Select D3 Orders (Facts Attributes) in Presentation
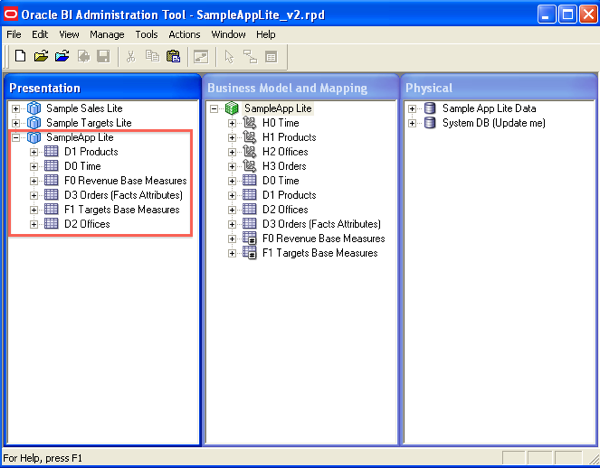The image size is (600, 468). (123, 195)
